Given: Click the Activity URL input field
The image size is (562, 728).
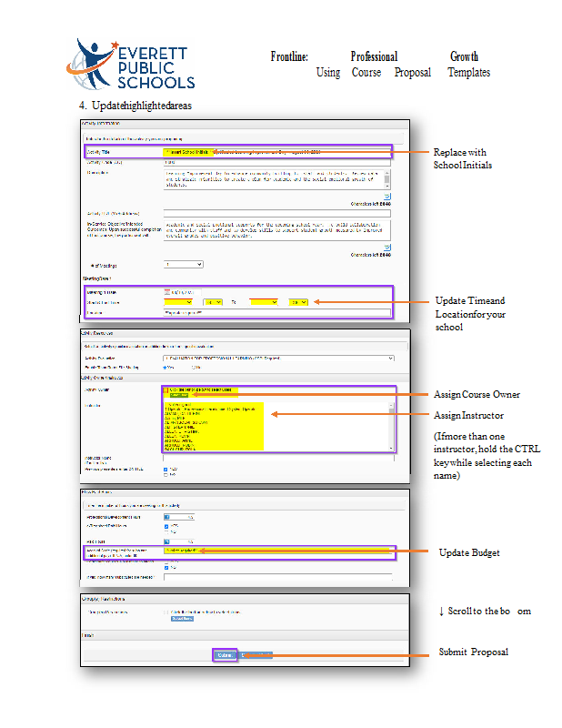Looking at the screenshot, I should [276, 213].
